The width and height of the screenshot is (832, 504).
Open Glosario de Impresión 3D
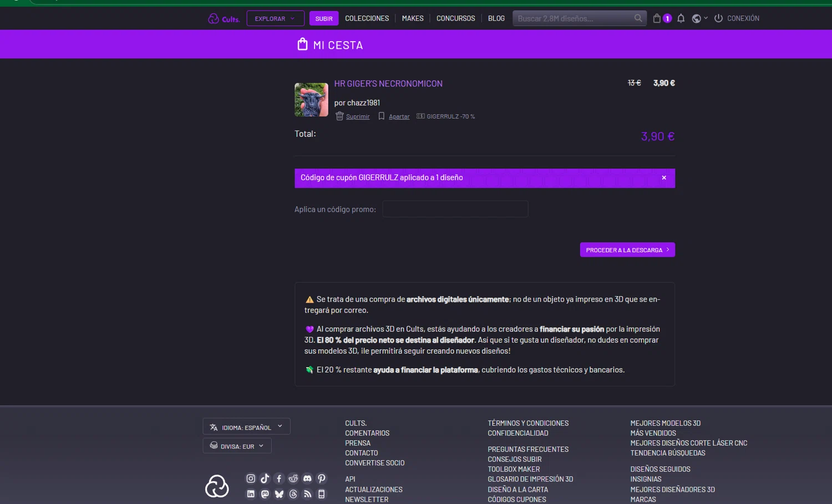[530, 479]
